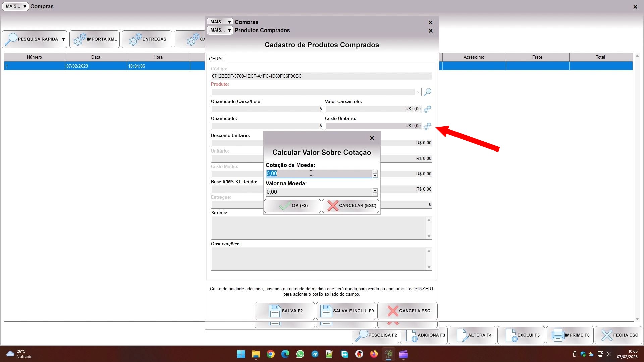Sort by Total column header
This screenshot has width=644, height=362.
click(x=601, y=57)
